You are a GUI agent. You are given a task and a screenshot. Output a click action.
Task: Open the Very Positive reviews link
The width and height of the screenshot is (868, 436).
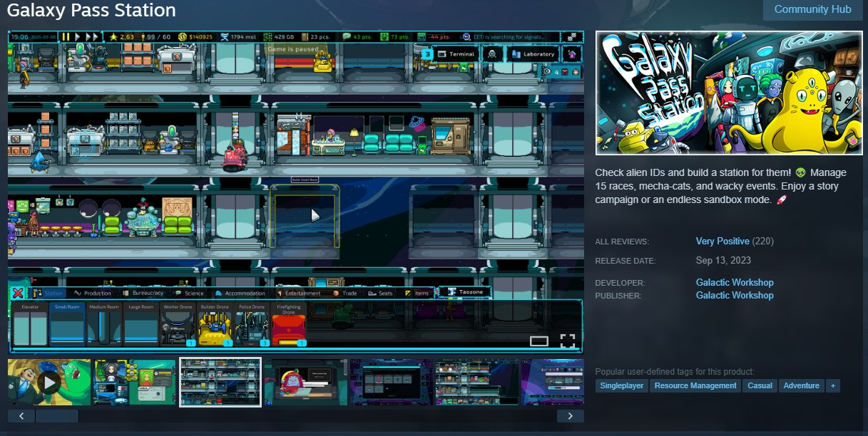(x=723, y=242)
